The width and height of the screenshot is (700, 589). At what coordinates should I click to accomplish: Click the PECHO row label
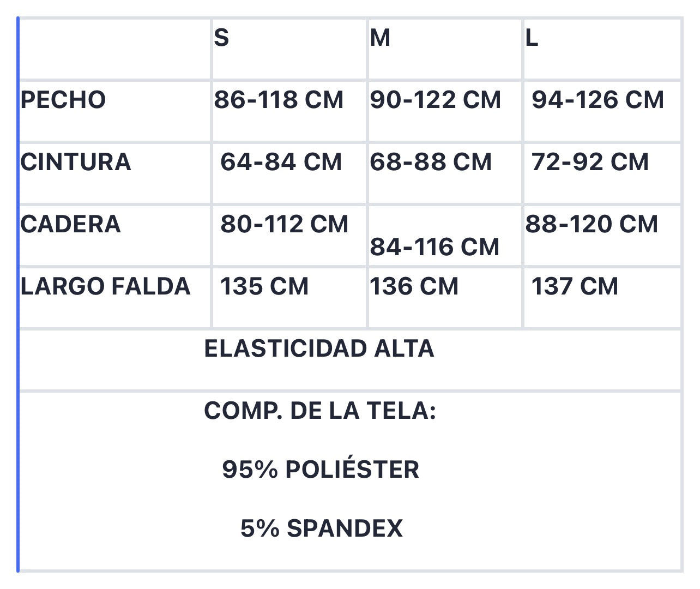click(63, 100)
